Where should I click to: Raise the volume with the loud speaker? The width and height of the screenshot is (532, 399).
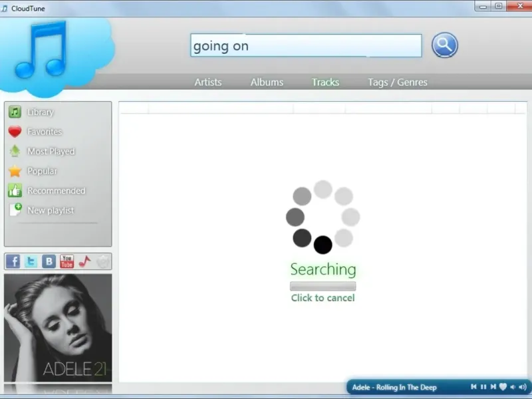[523, 387]
